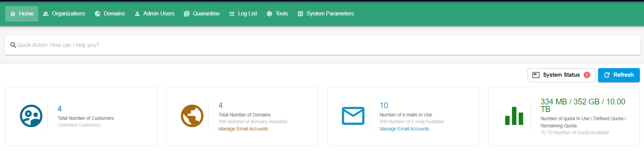The image size is (644, 151).
Task: Open the Quarantine menu
Action: coord(202,14)
